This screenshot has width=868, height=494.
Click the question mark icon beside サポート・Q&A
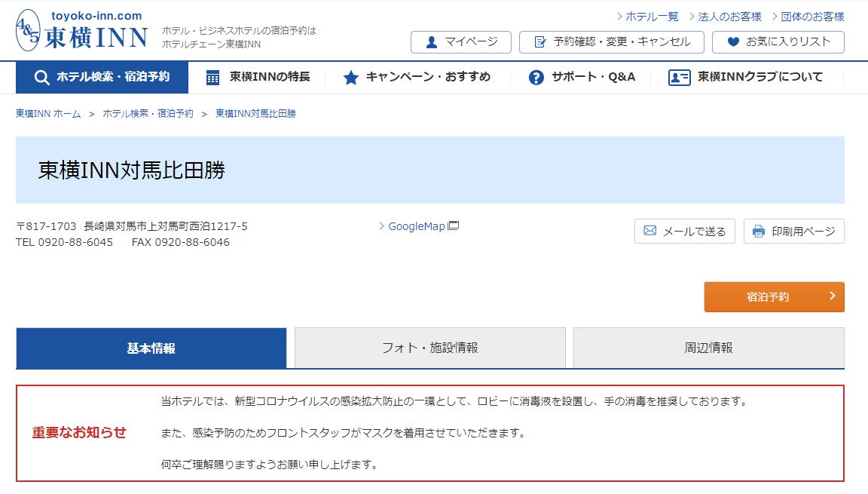pos(536,78)
